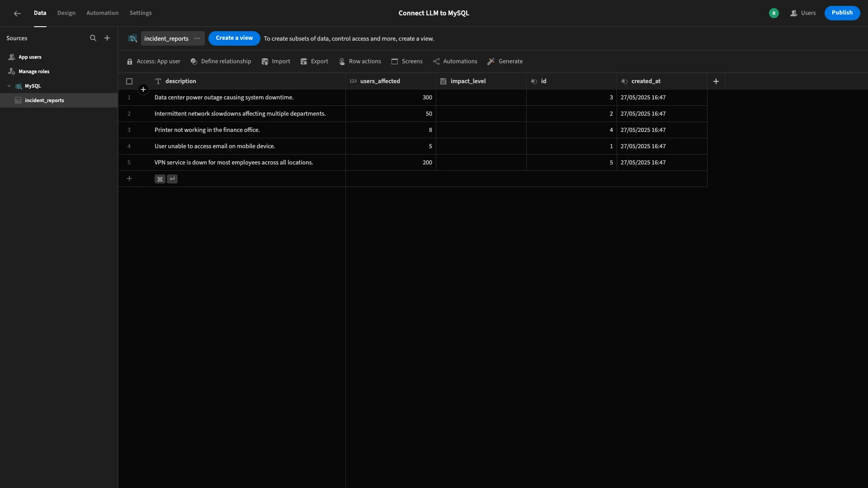Click the Publish button
The height and width of the screenshot is (488, 868).
pos(842,13)
